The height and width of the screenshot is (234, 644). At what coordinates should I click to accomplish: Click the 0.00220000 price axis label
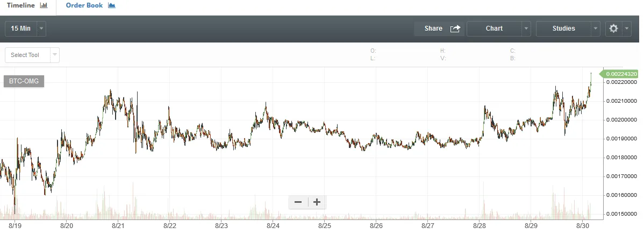pos(621,82)
